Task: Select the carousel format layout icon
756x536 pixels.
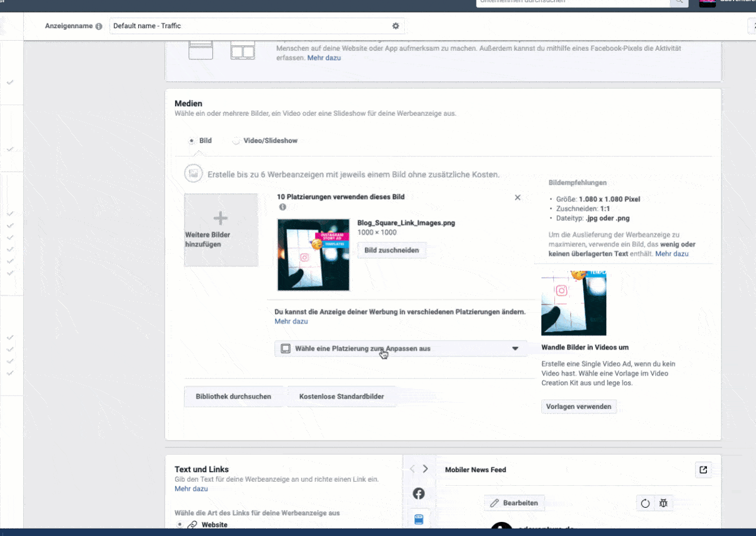Action: click(243, 51)
